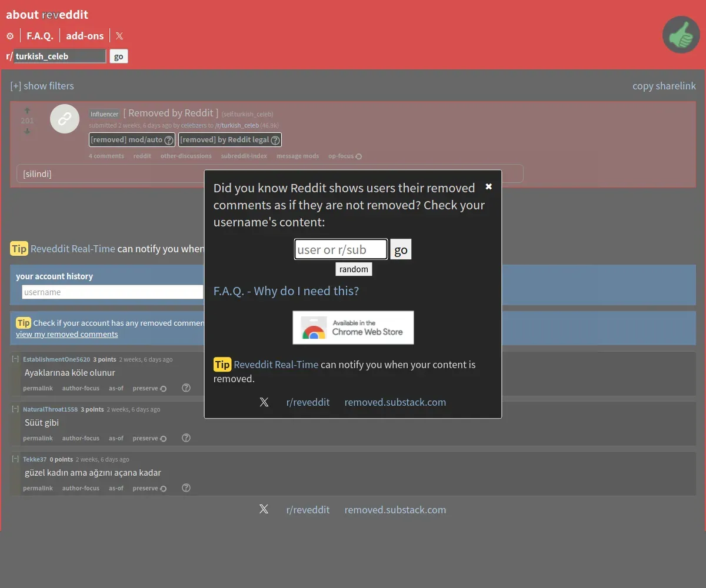Downvote the Removed by Reddit post

(x=27, y=131)
